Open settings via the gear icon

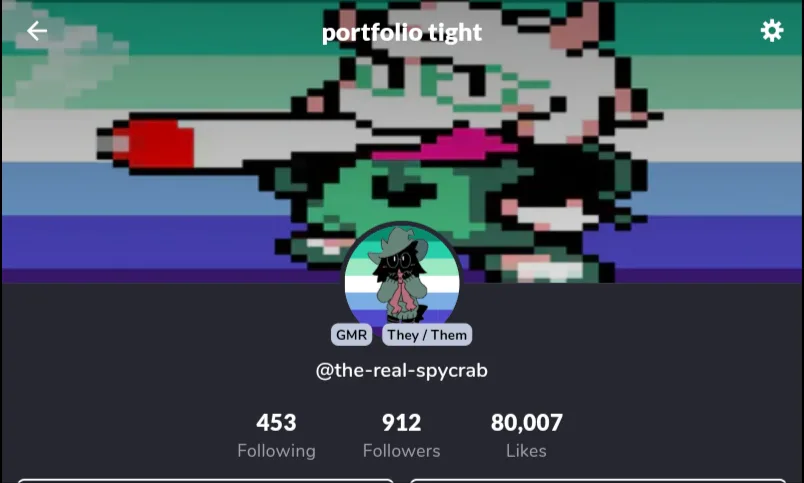pos(772,31)
